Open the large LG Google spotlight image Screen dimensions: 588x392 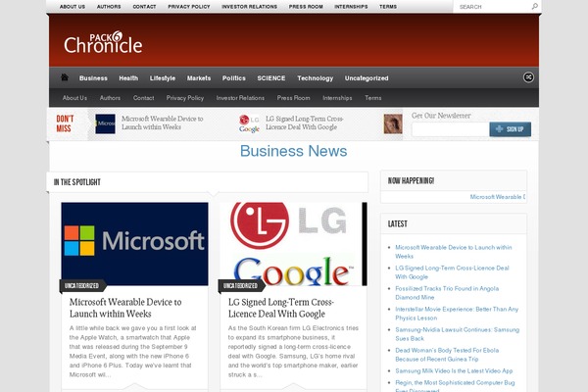(x=294, y=244)
